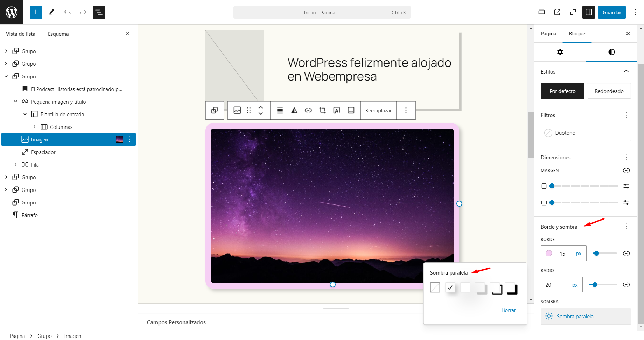Open the WordPress logo menu
This screenshot has height=340, width=644.
point(12,12)
